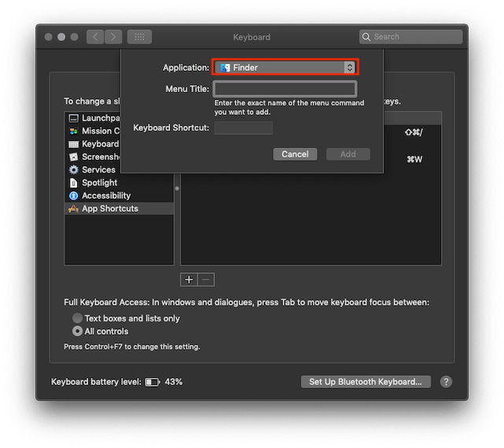Screen dimensions: 504x448
Task: Click the ⌘W shortcut entry
Action: point(414,159)
